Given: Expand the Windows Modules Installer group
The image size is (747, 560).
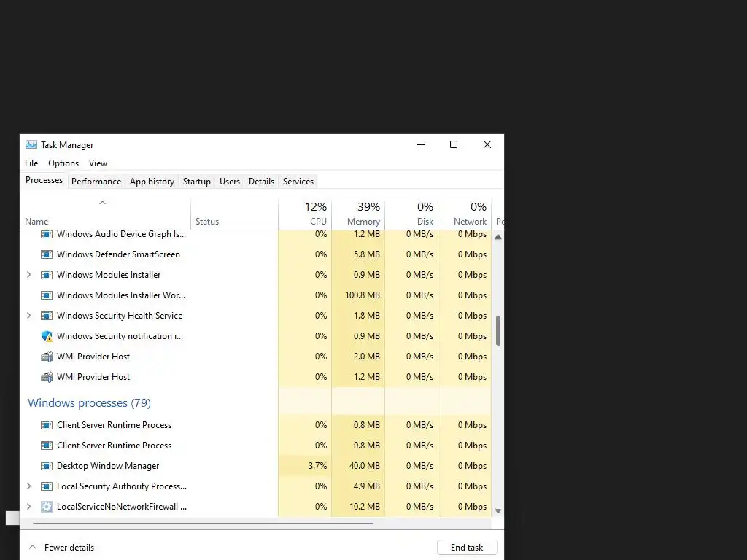Looking at the screenshot, I should (28, 275).
